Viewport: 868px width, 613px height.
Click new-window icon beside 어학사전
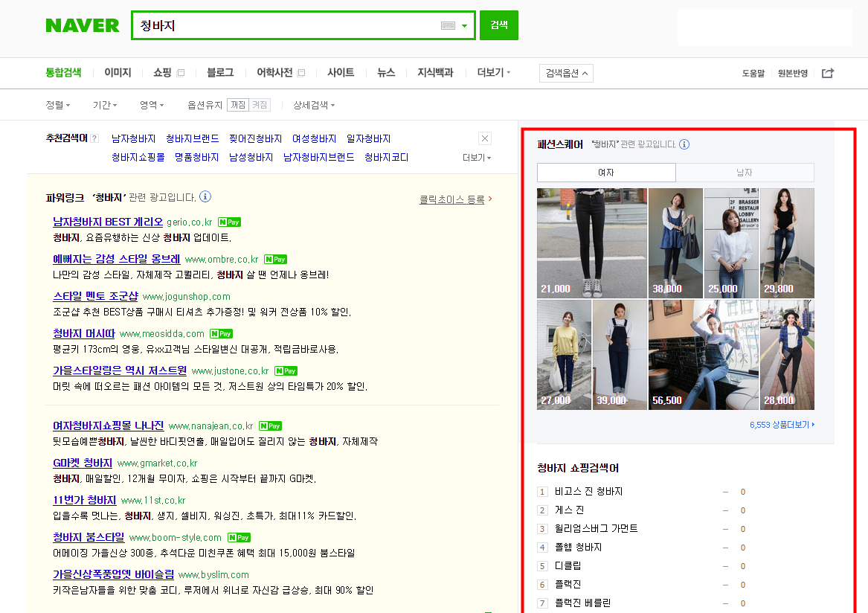(x=301, y=73)
